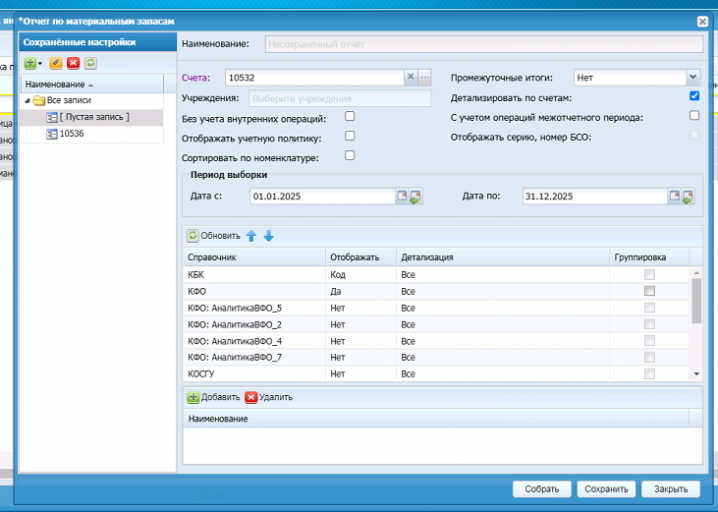718x512 pixels.
Task: Click the Нет value in КФО: АналитикаВФО_7 row
Action: pos(337,358)
